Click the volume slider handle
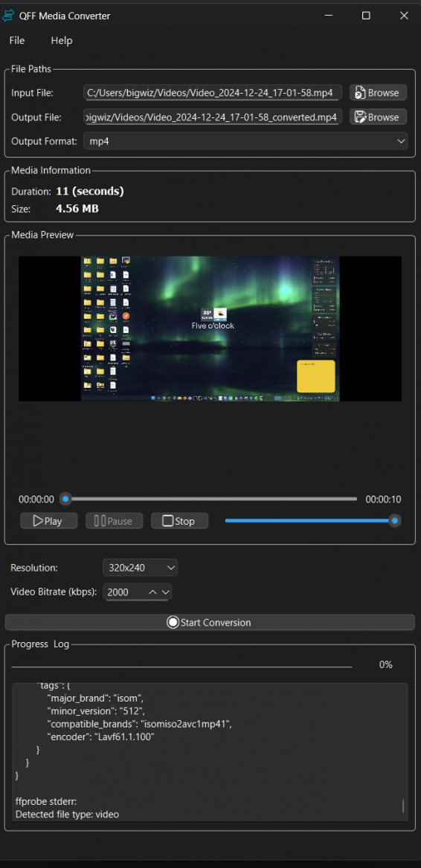 (x=394, y=520)
